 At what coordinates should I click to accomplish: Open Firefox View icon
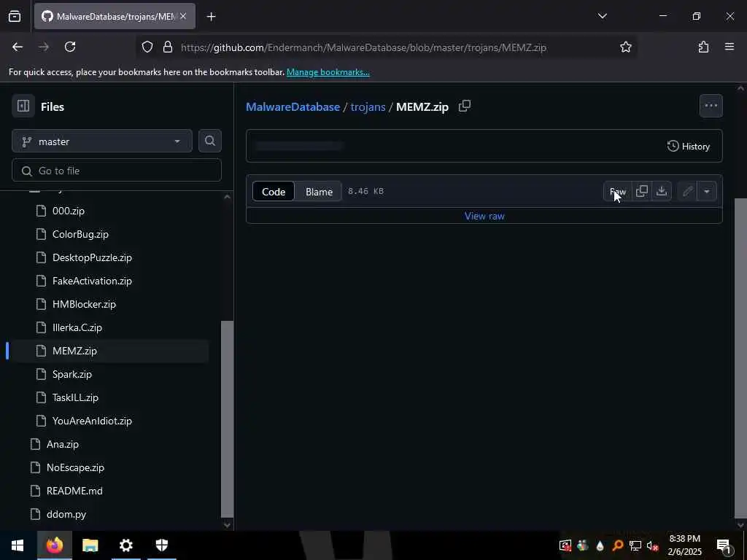click(x=15, y=16)
